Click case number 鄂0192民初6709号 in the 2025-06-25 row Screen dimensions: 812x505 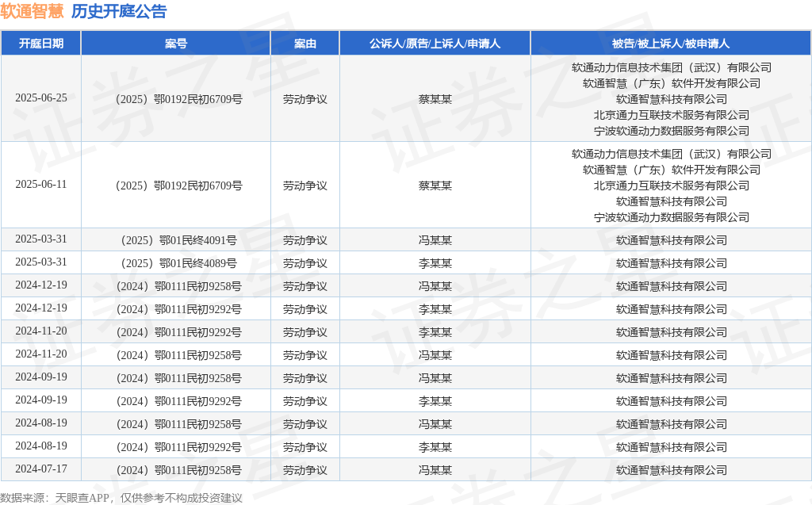click(197, 99)
